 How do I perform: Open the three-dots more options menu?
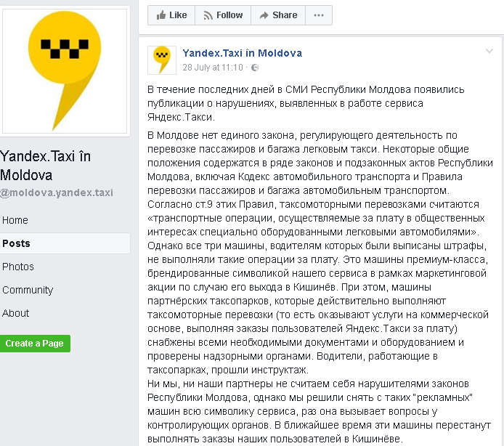click(x=319, y=15)
